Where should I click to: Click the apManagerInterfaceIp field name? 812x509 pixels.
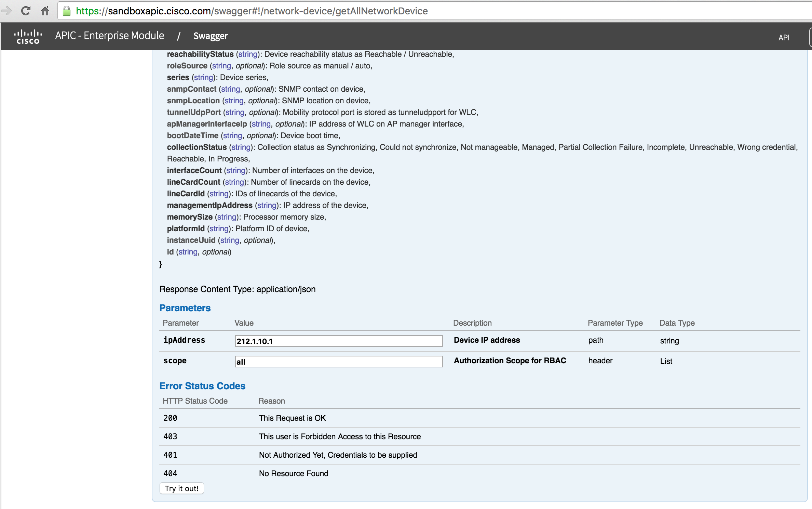[207, 124]
